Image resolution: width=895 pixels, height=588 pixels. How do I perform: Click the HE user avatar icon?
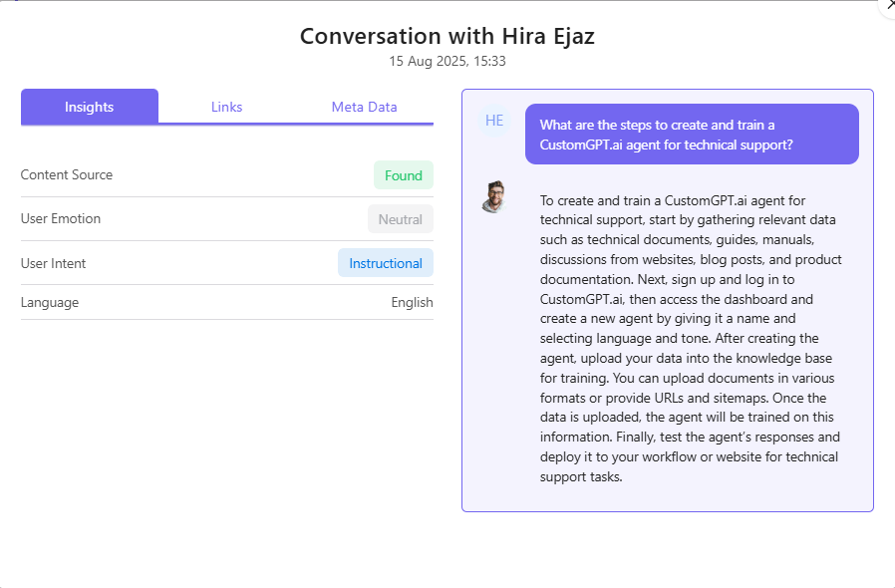pyautogui.click(x=494, y=121)
